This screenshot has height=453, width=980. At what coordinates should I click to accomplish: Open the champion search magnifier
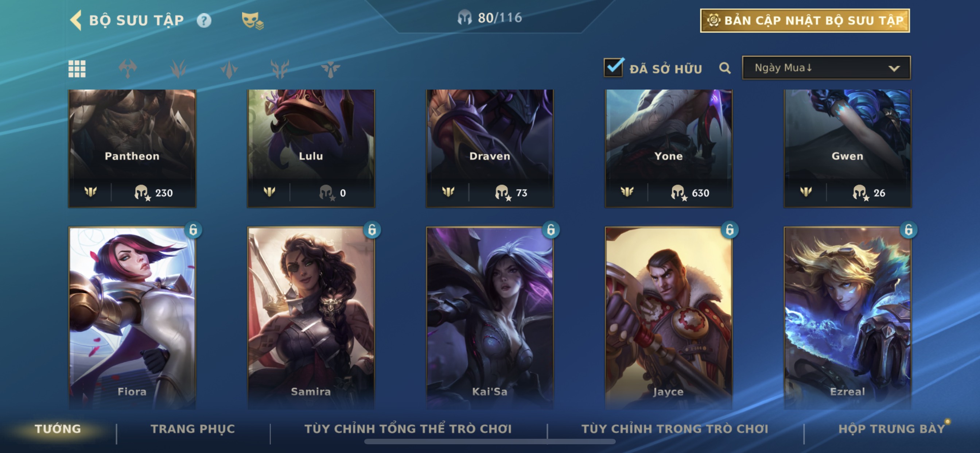coord(725,69)
